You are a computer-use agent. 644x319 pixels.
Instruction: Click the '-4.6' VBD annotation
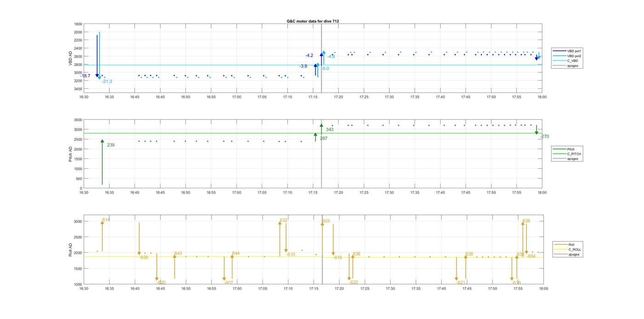point(331,57)
